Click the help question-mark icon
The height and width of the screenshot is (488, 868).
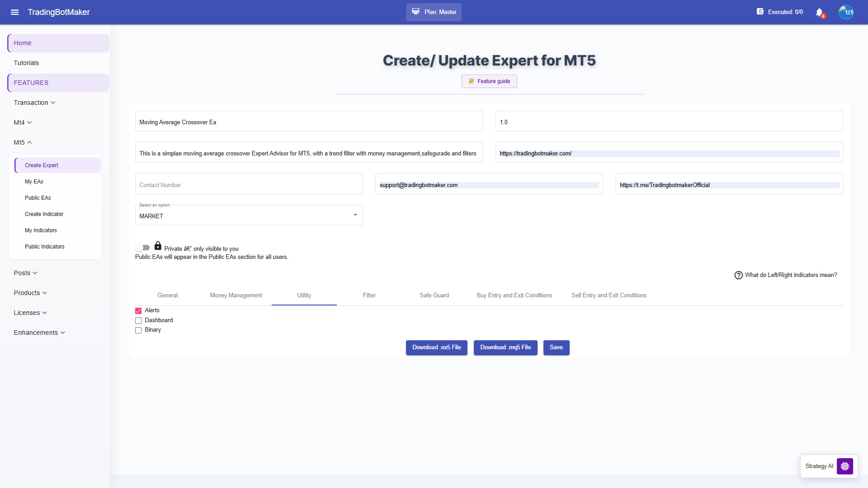[739, 275]
